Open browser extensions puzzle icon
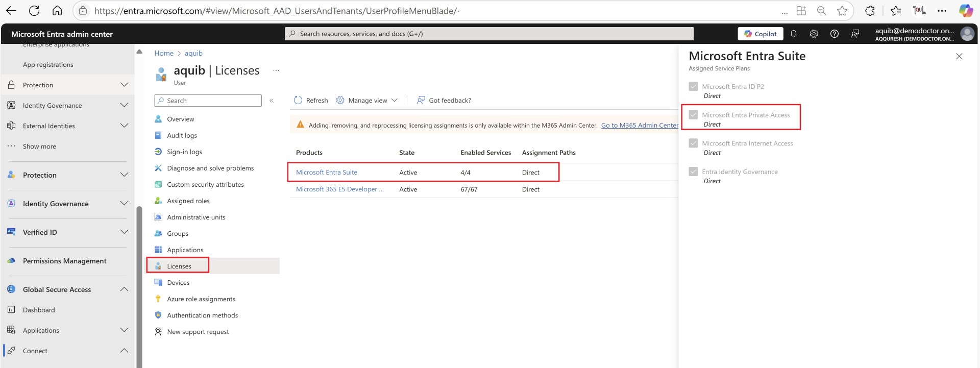The height and width of the screenshot is (368, 980). coord(870,11)
